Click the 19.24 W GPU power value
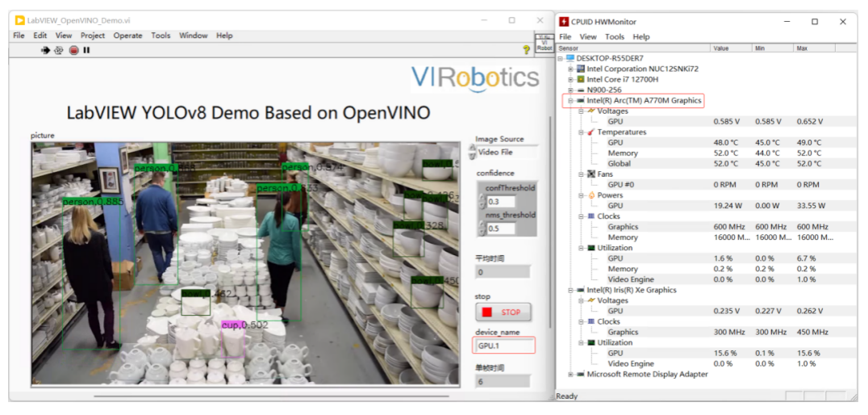 (728, 206)
